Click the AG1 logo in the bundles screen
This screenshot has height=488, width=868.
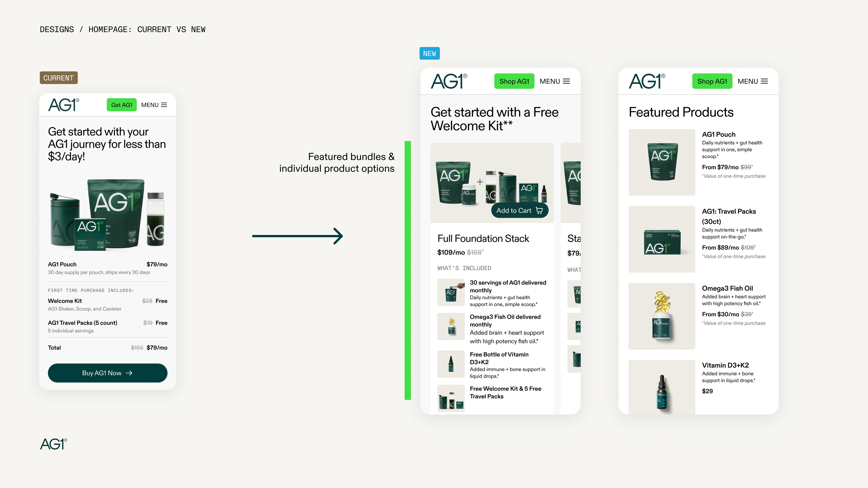[449, 81]
